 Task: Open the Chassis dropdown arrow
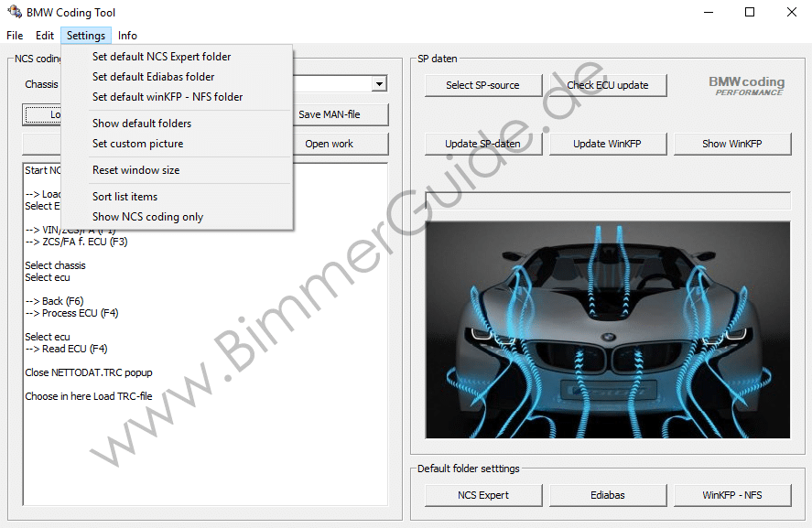(x=379, y=84)
